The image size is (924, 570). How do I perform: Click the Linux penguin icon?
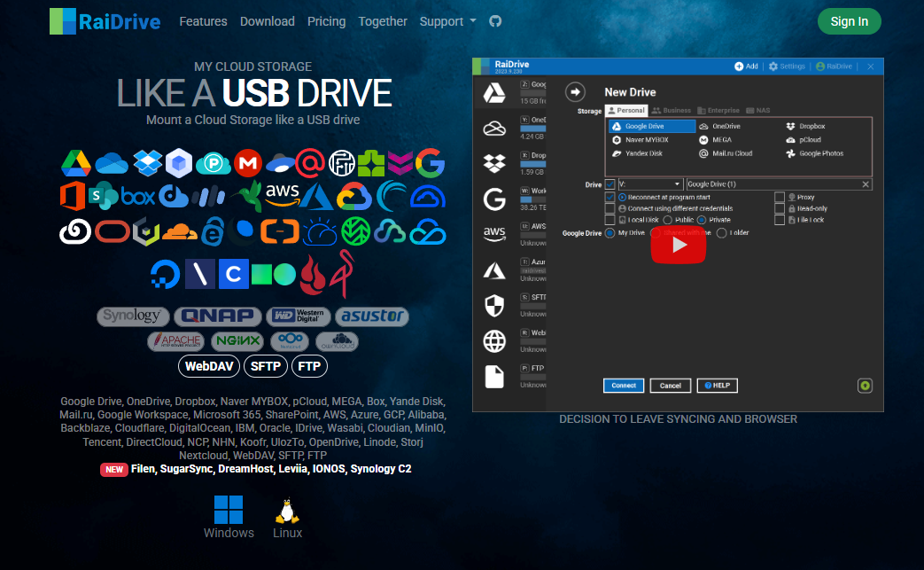[x=287, y=511]
